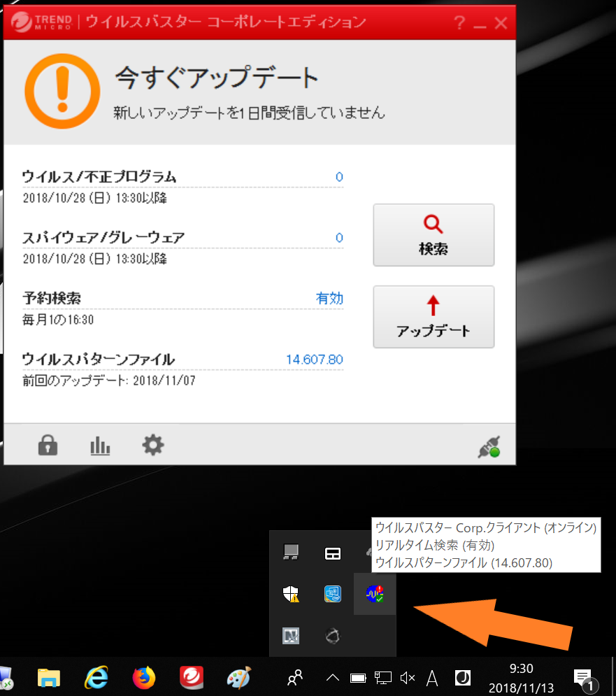
Task: Click the network status tray icon
Action: tap(382, 678)
